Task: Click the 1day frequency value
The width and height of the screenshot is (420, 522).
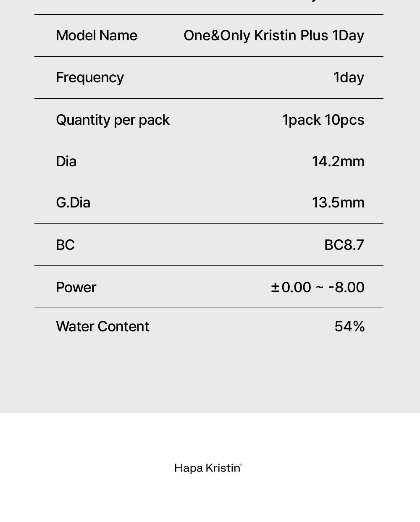Action: (349, 77)
